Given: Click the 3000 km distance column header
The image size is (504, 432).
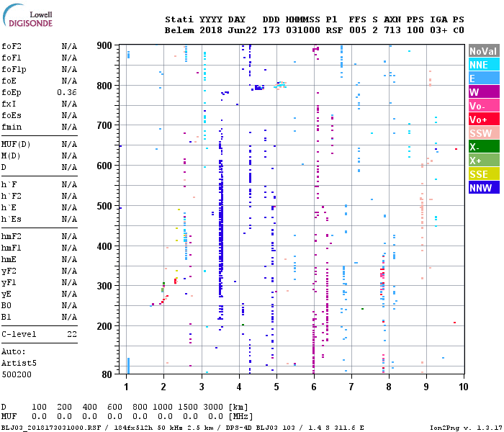Looking at the screenshot, I should pyautogui.click(x=213, y=407).
